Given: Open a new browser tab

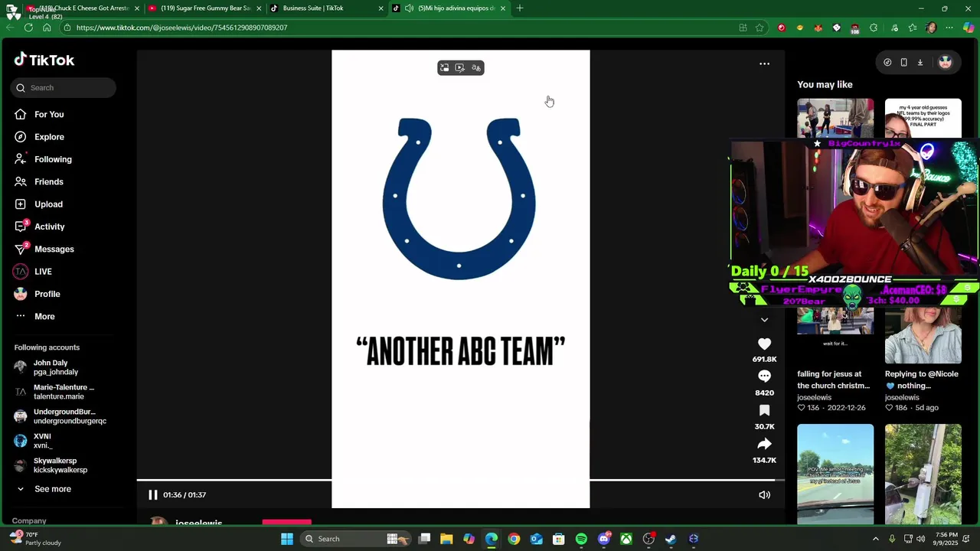Looking at the screenshot, I should coord(520,8).
